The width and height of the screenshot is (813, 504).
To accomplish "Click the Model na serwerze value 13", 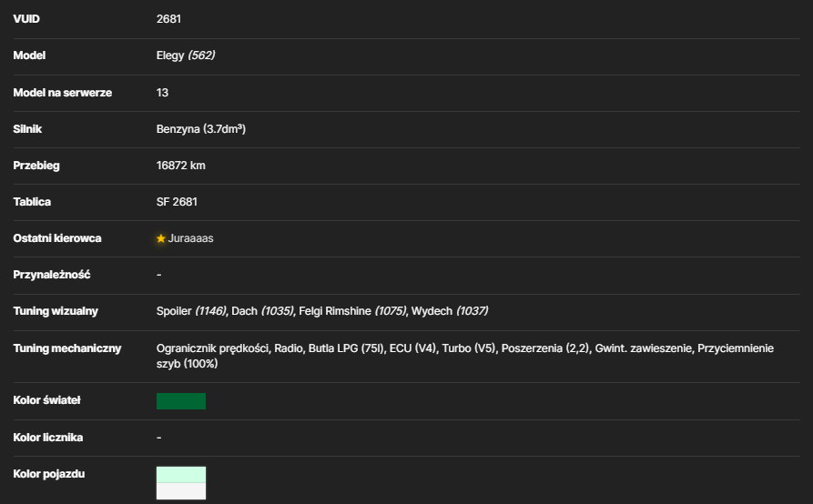I will coord(162,93).
